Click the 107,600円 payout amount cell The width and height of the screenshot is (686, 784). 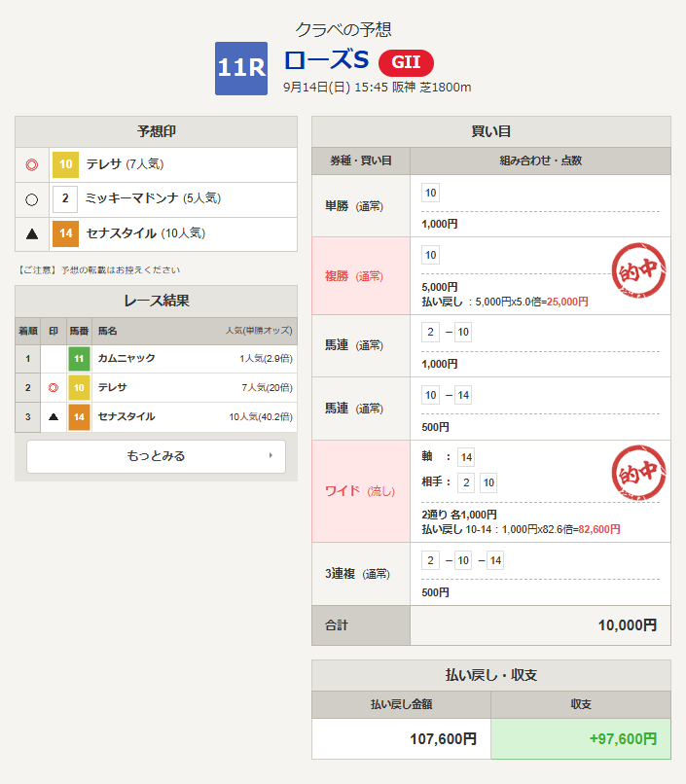point(401,739)
